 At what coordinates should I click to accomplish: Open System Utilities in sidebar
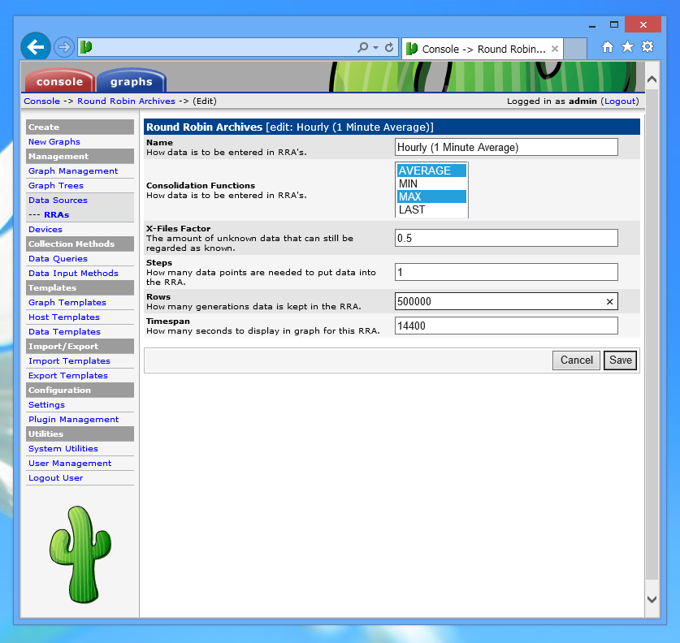click(x=63, y=448)
